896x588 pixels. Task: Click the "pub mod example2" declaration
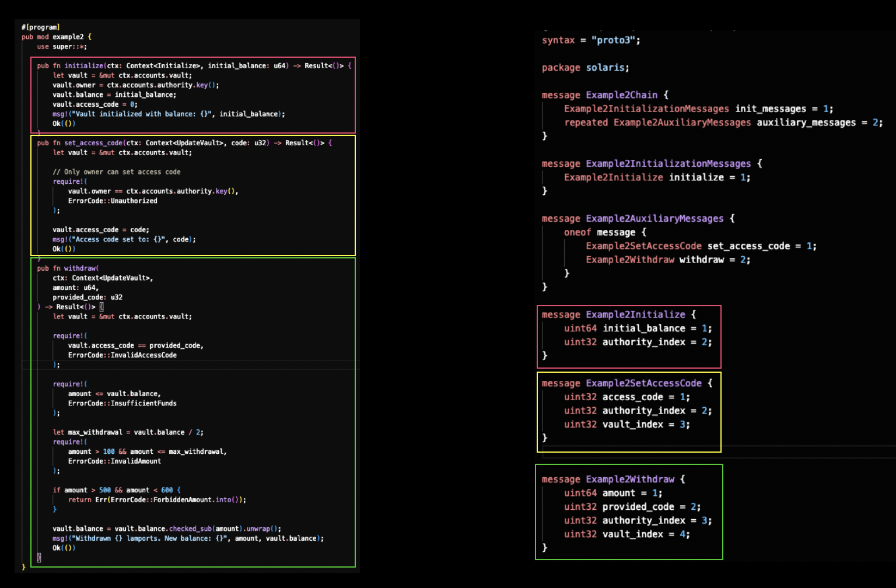(56, 37)
